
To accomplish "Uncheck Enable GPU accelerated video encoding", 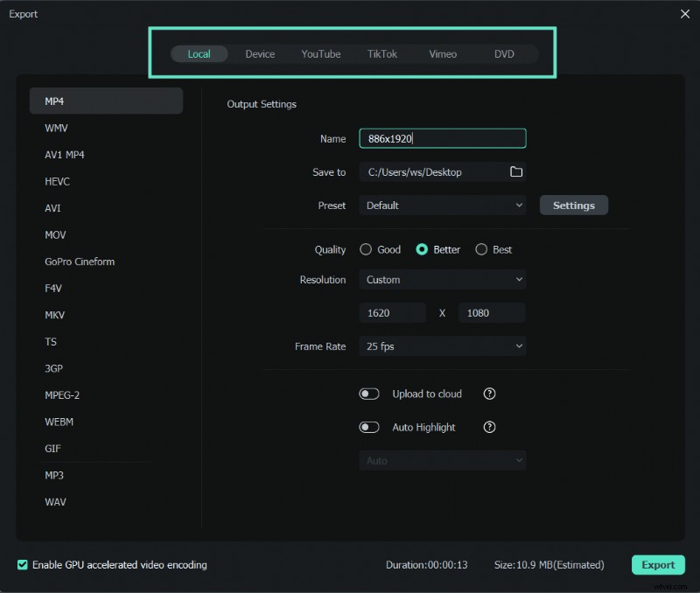I will pyautogui.click(x=21, y=565).
